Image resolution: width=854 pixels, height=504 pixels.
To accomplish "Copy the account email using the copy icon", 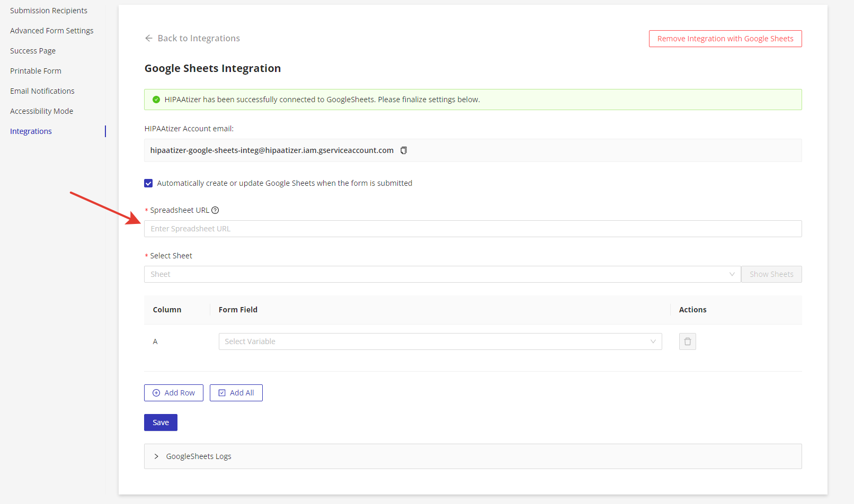I will pos(403,150).
